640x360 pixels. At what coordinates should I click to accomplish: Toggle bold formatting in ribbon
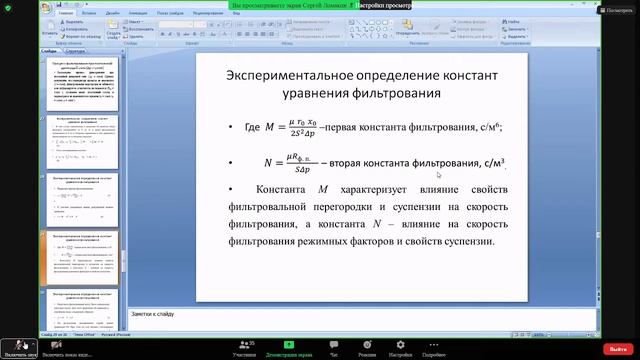(162, 34)
